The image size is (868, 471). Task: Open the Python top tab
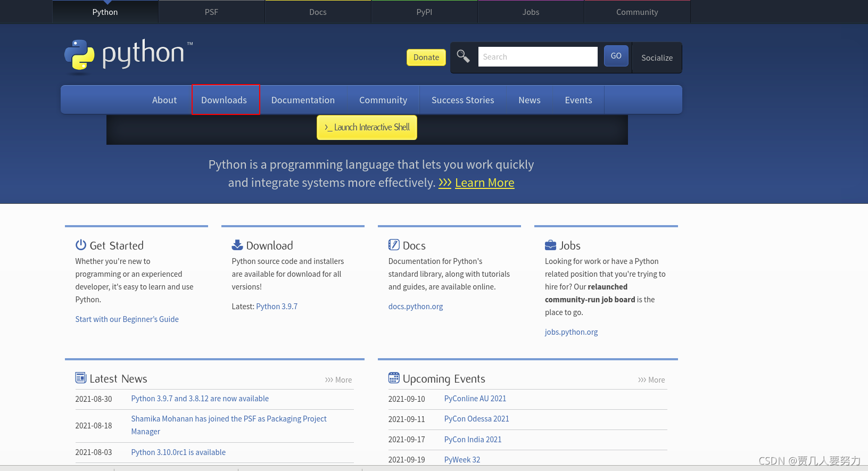(x=105, y=12)
